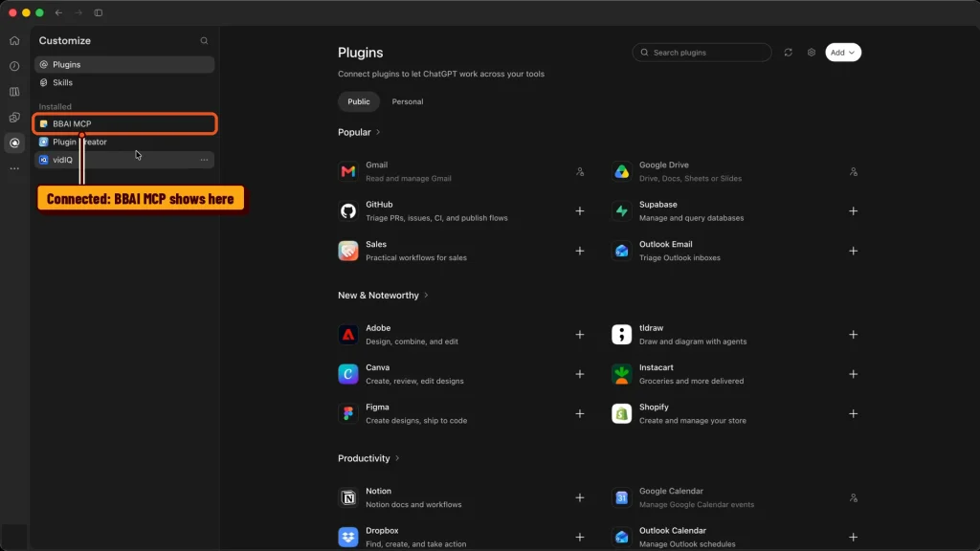The image size is (980, 551).
Task: Open the Sales plugin entry
Action: coord(463,252)
